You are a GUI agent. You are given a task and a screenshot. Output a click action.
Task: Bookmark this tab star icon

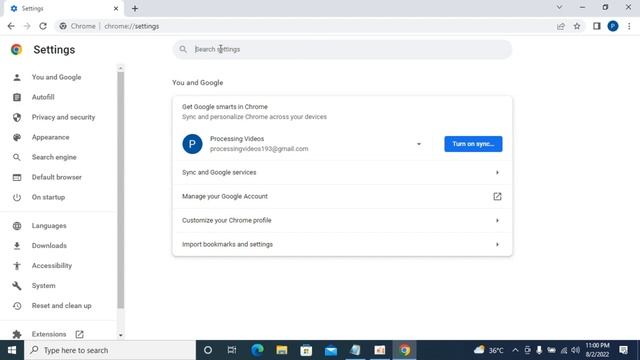point(577,26)
